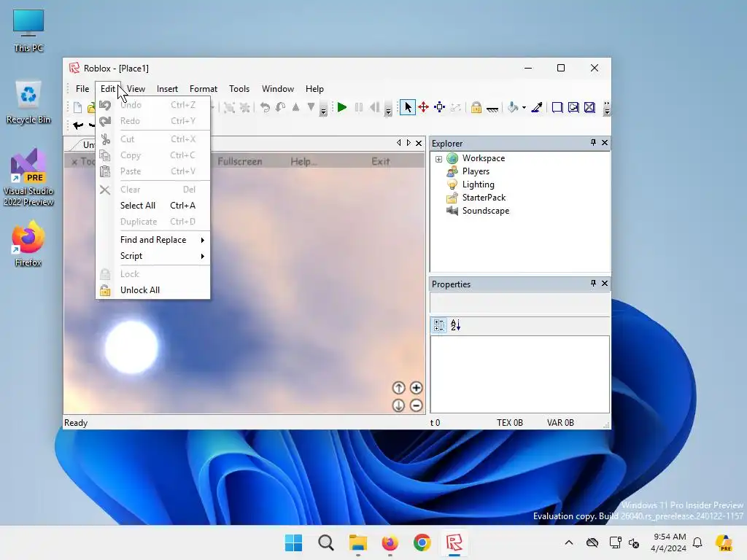The image size is (747, 560).
Task: Click the first plain square surface icon
Action: click(557, 108)
